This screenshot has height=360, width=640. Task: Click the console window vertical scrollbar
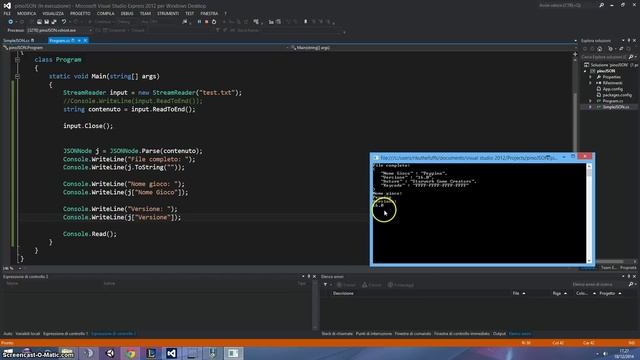(x=589, y=213)
